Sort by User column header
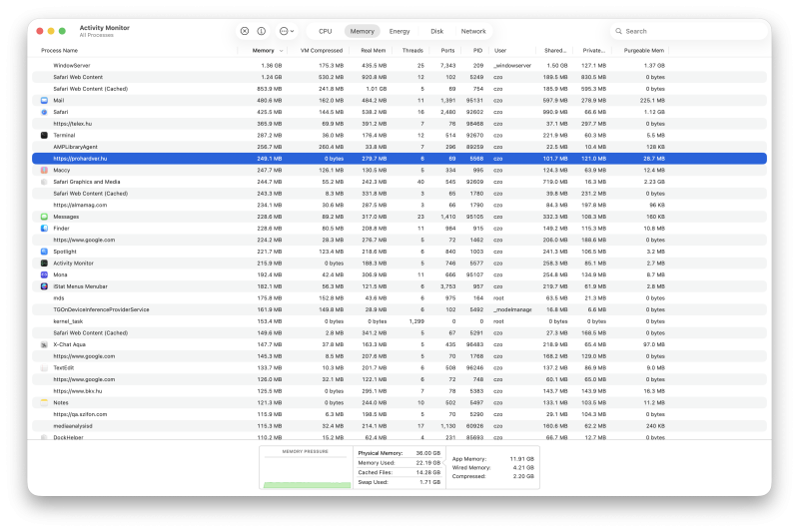The image size is (799, 532). point(500,50)
